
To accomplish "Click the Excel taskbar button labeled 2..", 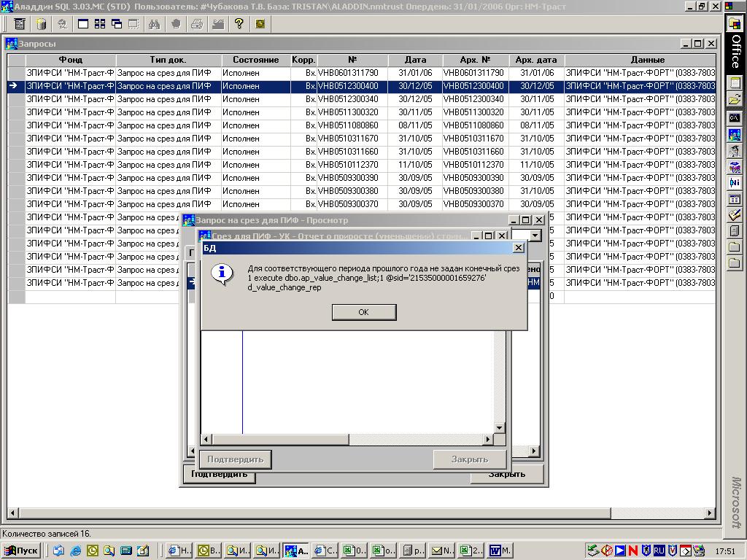I will coord(472,551).
